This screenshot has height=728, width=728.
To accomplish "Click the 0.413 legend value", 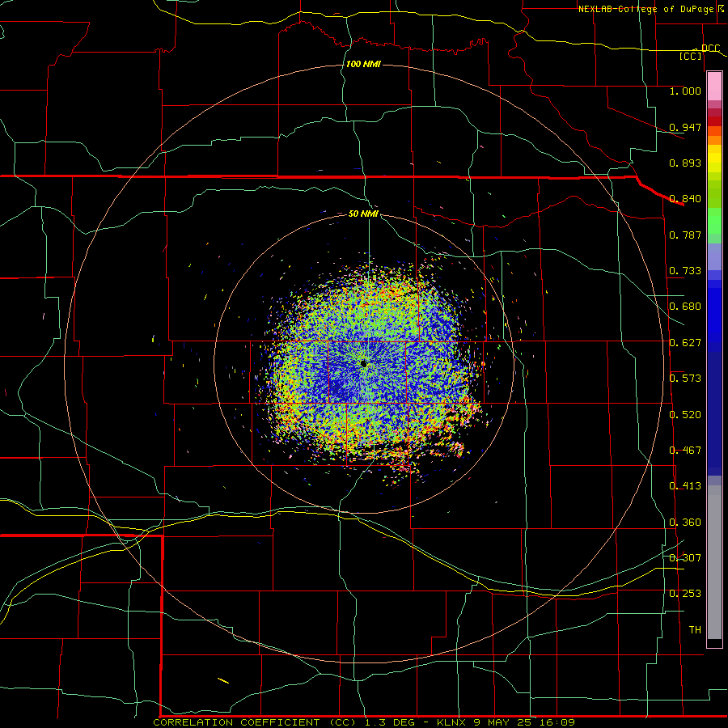I will tap(685, 485).
